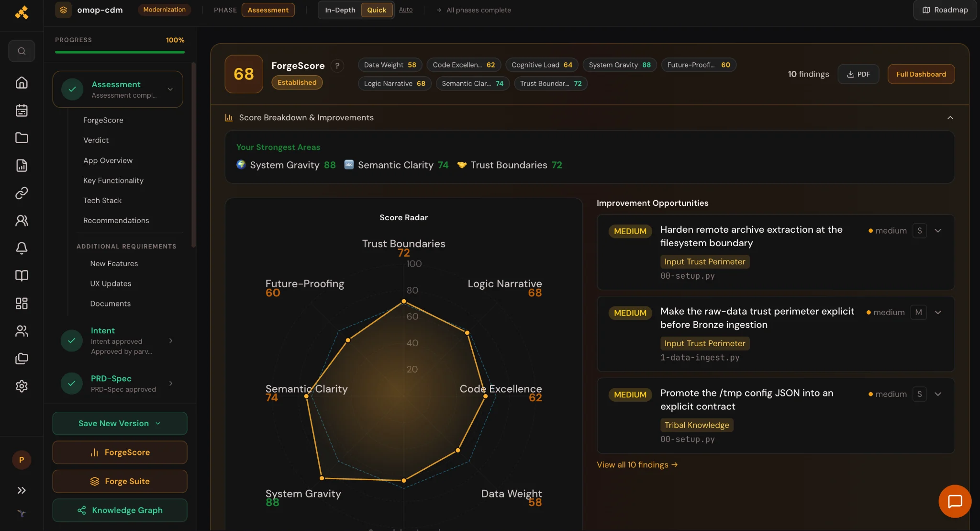Download the PDF report
The image size is (980, 531).
tap(858, 74)
